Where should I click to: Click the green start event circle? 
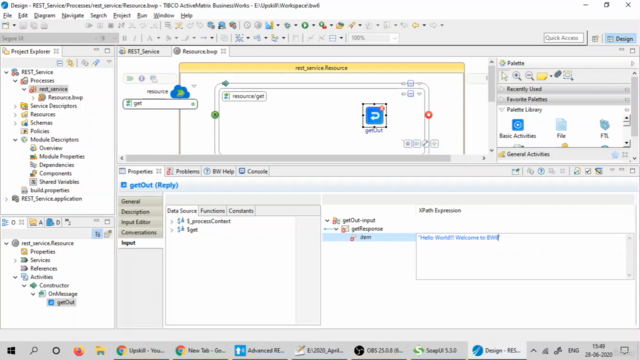215,115
